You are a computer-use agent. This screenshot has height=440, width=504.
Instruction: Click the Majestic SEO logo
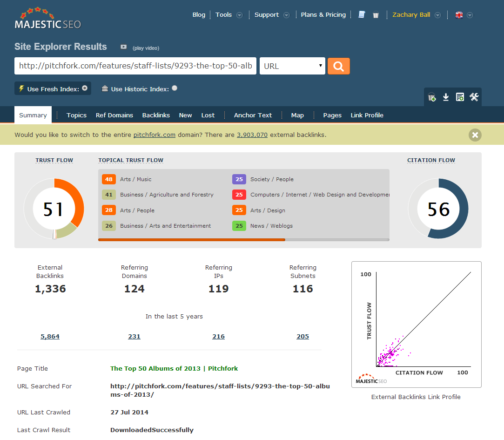[47, 18]
